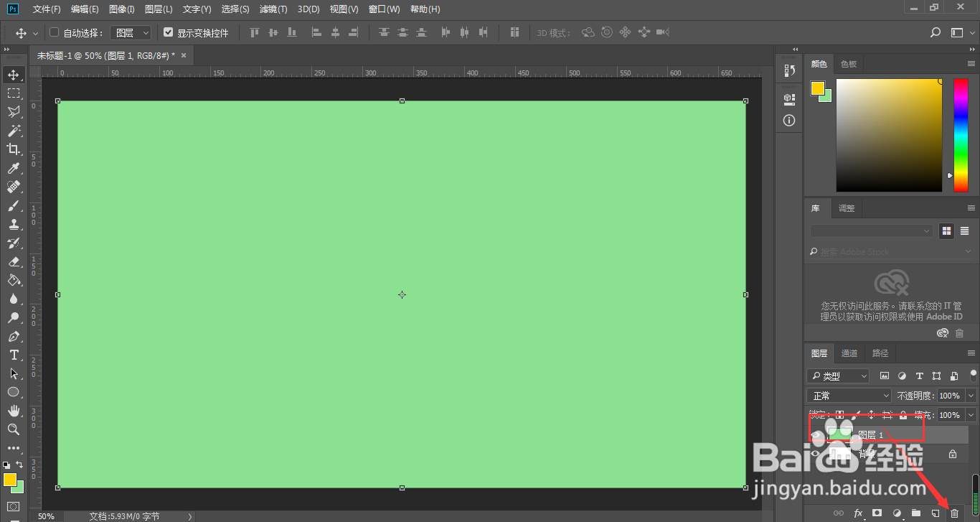The width and height of the screenshot is (980, 522).
Task: Switch to the 通道 tab
Action: pyautogui.click(x=849, y=353)
